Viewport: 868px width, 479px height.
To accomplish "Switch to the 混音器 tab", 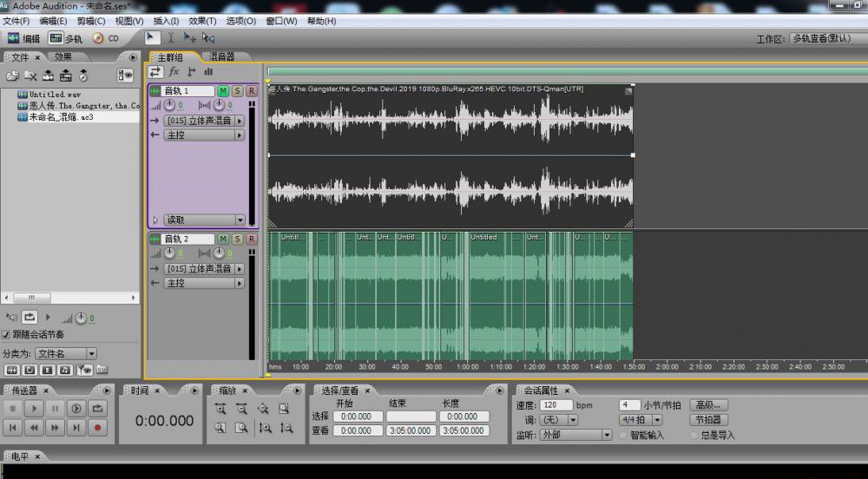I will (x=222, y=56).
